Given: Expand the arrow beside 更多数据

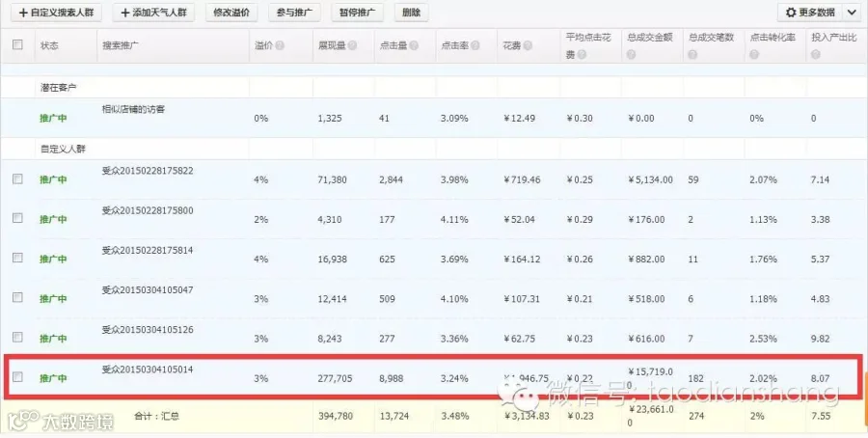Looking at the screenshot, I should click(x=852, y=13).
